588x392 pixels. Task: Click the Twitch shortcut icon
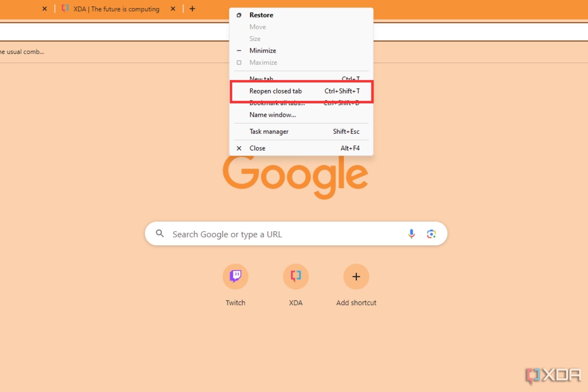click(235, 276)
